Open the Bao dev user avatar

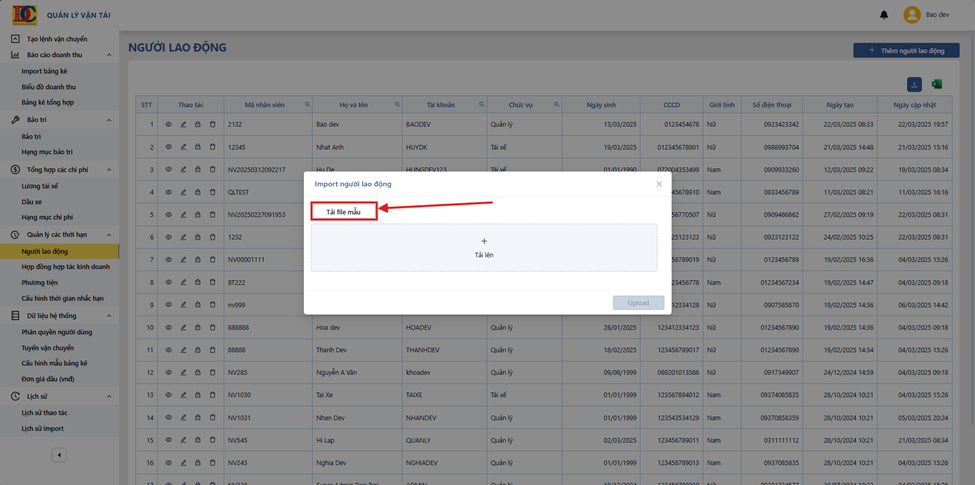pyautogui.click(x=912, y=15)
